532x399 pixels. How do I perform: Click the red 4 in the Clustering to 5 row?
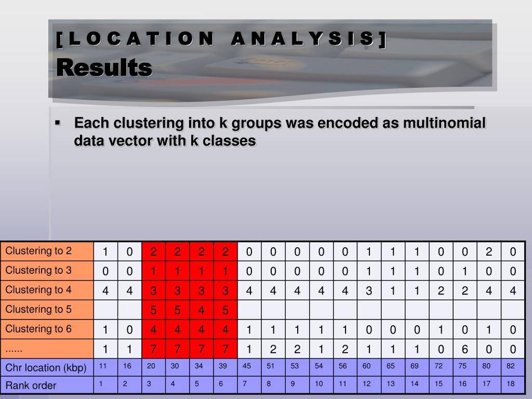coord(201,310)
